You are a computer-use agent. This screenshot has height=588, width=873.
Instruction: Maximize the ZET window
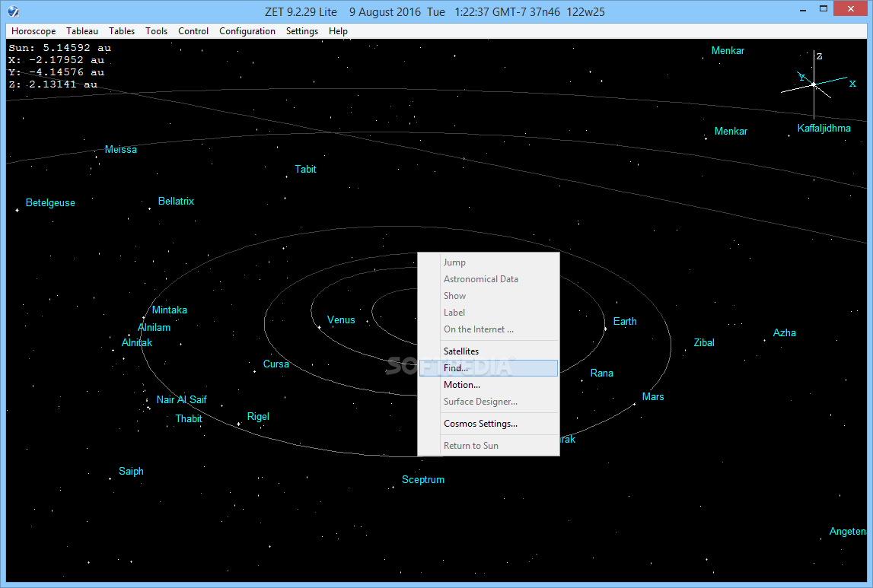click(x=824, y=9)
